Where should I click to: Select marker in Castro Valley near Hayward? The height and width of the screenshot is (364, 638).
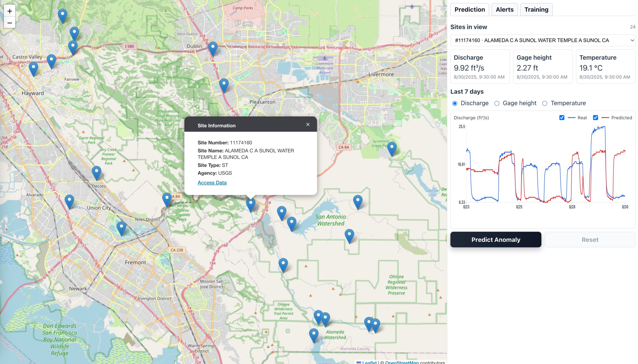tap(33, 68)
